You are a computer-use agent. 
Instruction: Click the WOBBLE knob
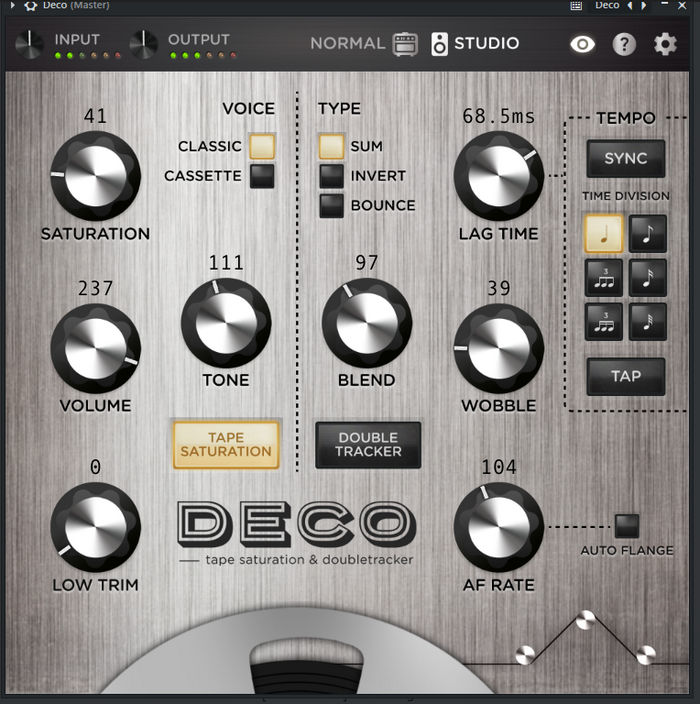(498, 348)
